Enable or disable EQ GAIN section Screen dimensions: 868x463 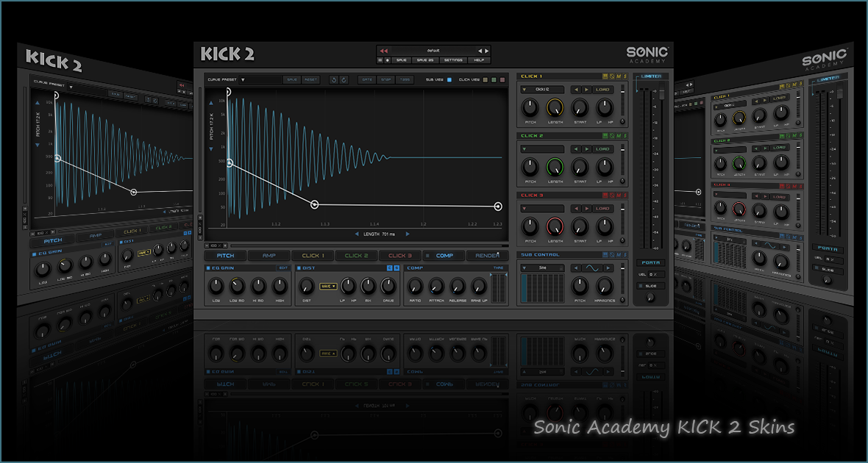(208, 268)
